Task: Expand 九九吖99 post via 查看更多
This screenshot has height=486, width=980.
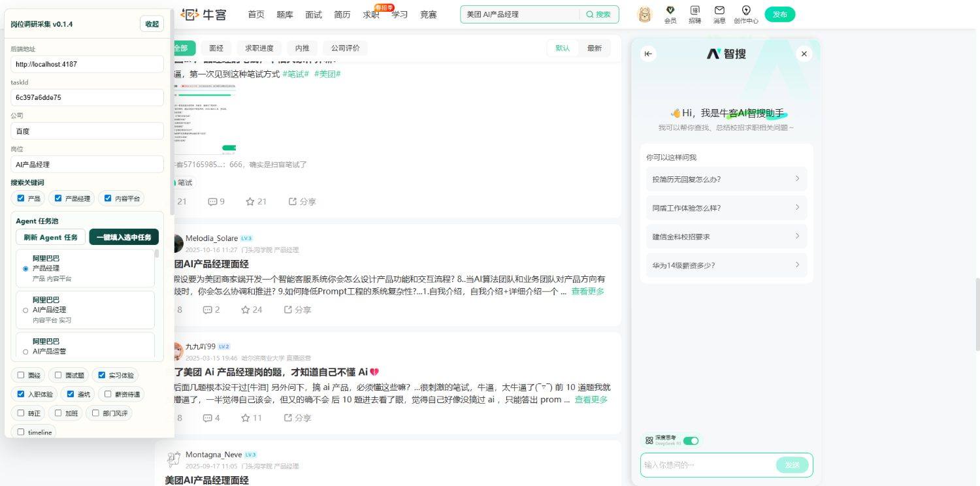Action: pyautogui.click(x=591, y=400)
